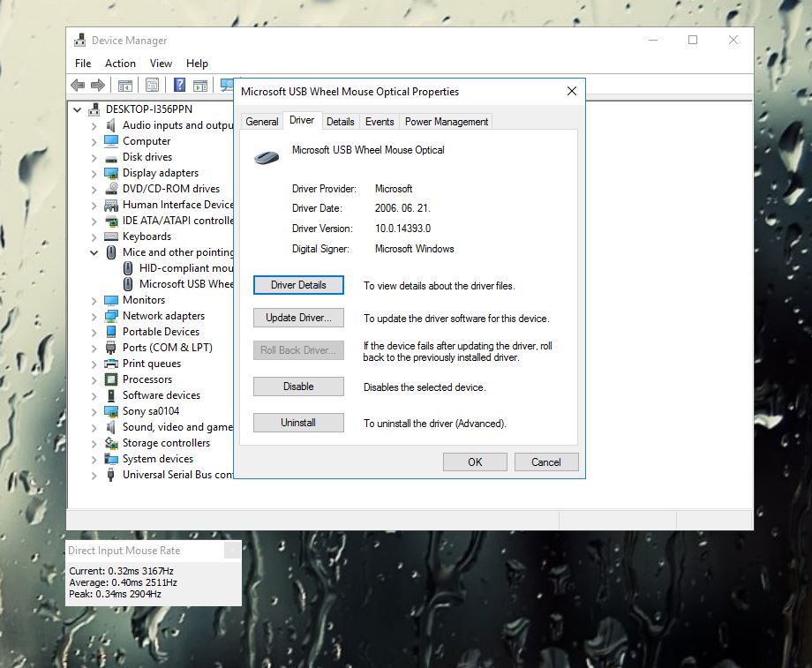Click the mouse device image in Properties dialog
This screenshot has width=812, height=668.
267,157
